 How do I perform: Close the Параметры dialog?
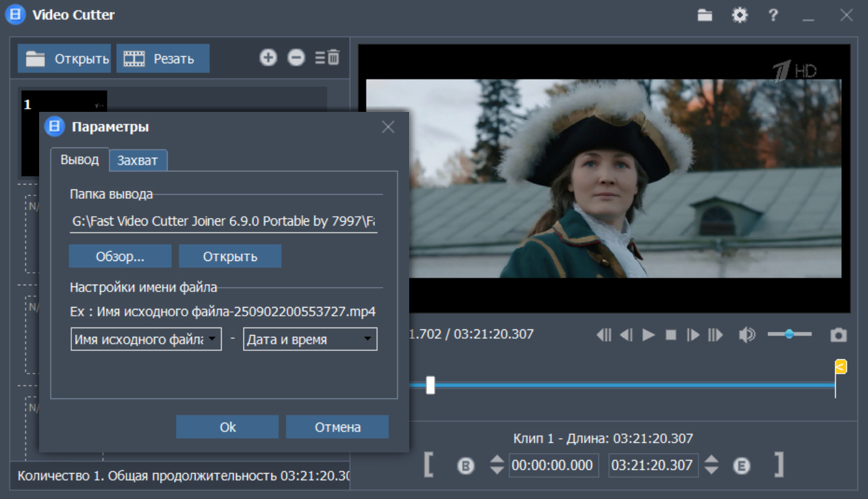[x=388, y=127]
